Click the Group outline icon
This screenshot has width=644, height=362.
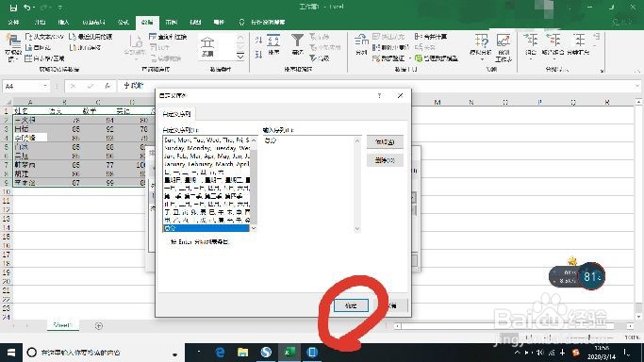click(x=531, y=46)
